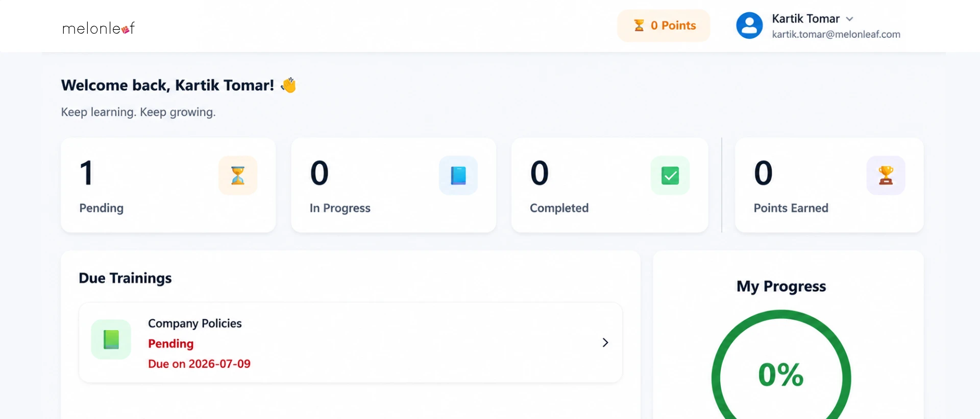Click the blue book In Progress icon
The height and width of the screenshot is (419, 980).
[458, 175]
